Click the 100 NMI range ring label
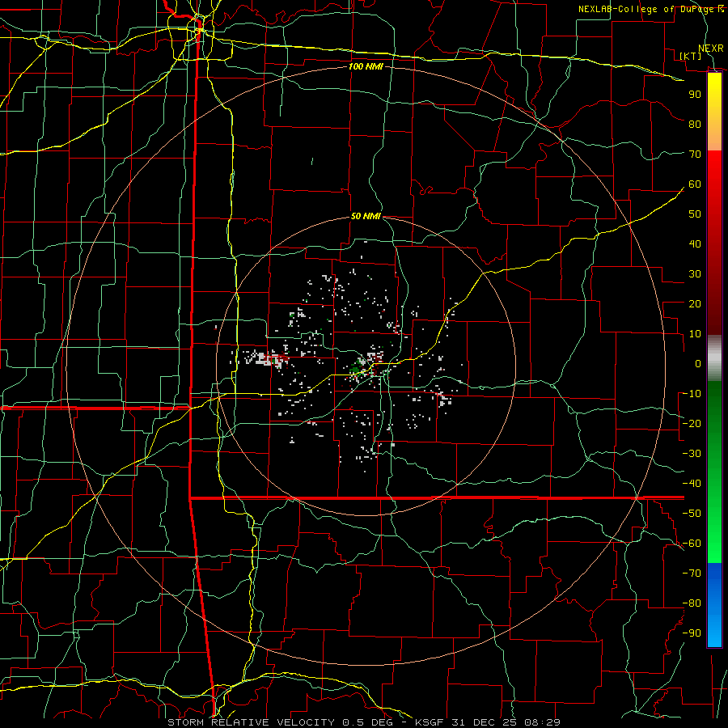This screenshot has height=728, width=728. 366,66
